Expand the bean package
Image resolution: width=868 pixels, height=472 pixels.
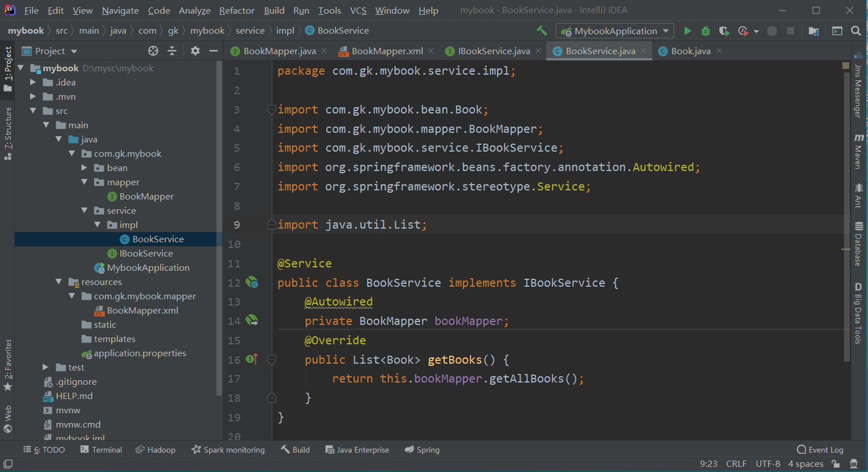point(84,168)
